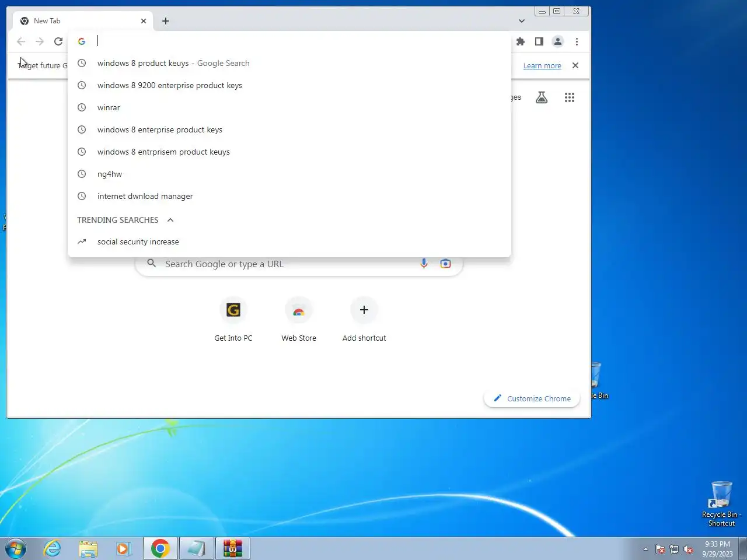This screenshot has width=747, height=560.
Task: Click the Customize Chrome button
Action: (532, 398)
